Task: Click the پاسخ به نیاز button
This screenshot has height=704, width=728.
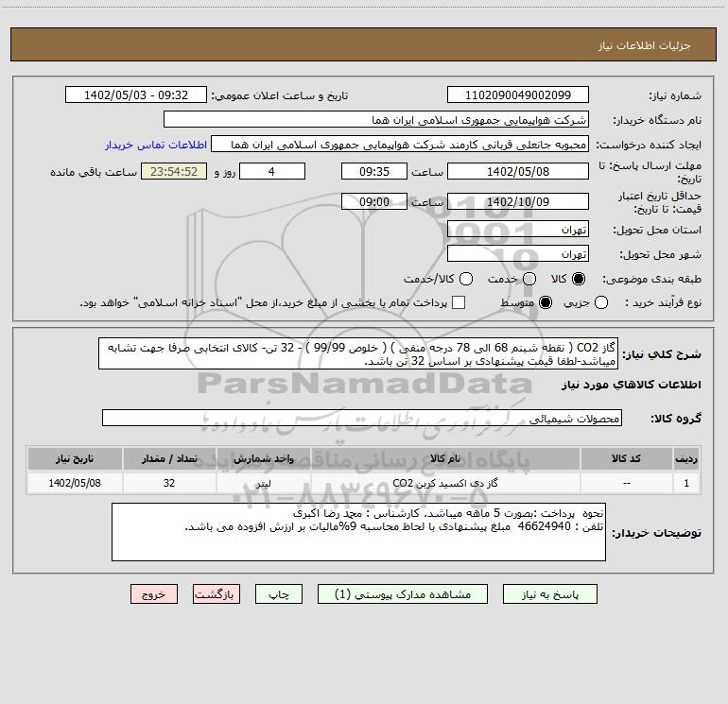Action: (x=550, y=594)
